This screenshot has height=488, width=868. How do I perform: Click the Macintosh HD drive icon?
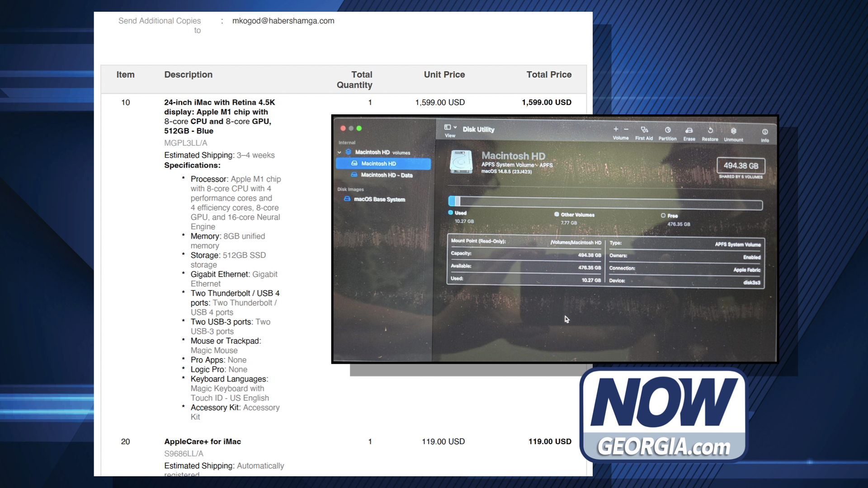coord(461,162)
